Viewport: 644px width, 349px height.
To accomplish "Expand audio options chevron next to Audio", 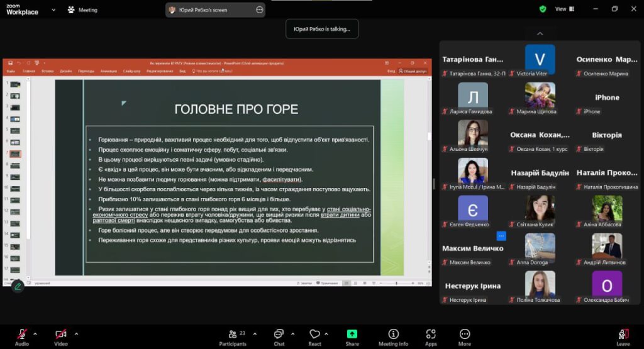I will click(x=35, y=333).
